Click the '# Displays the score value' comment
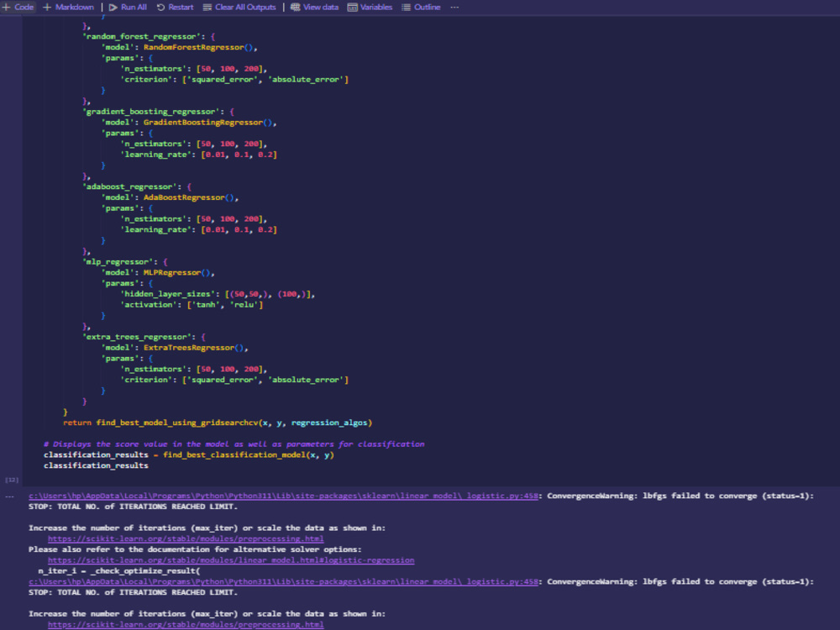Image resolution: width=840 pixels, height=630 pixels. [234, 444]
